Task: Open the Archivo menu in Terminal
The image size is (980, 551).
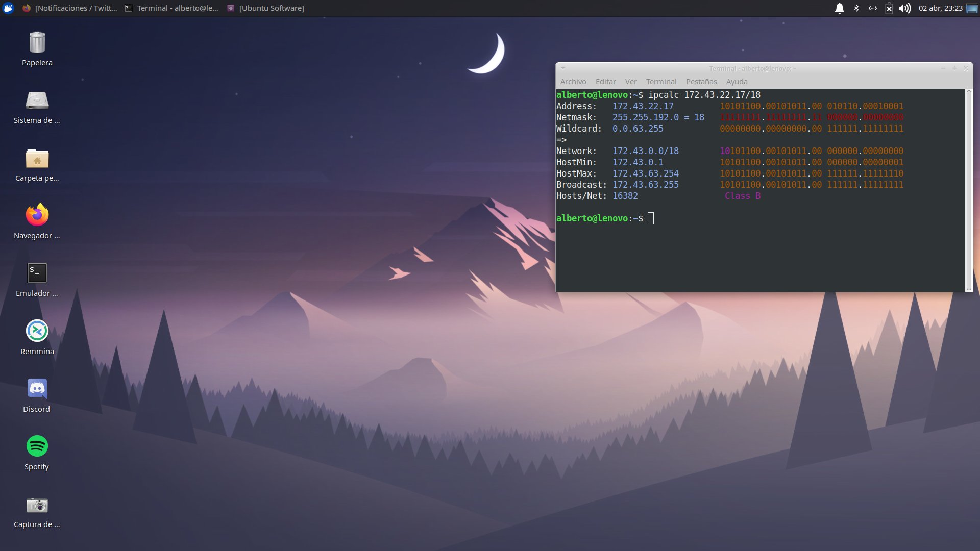Action: [573, 82]
